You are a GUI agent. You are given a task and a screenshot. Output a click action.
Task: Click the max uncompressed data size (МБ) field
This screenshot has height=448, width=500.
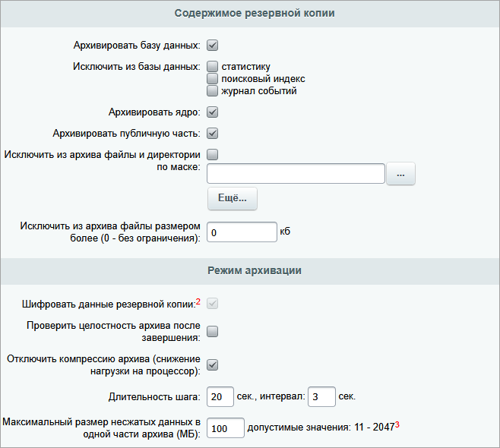pos(225,428)
